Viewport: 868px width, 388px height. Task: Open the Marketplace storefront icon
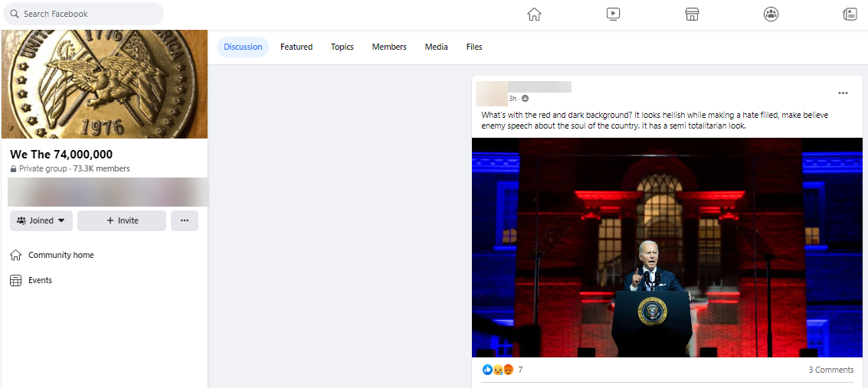point(692,15)
